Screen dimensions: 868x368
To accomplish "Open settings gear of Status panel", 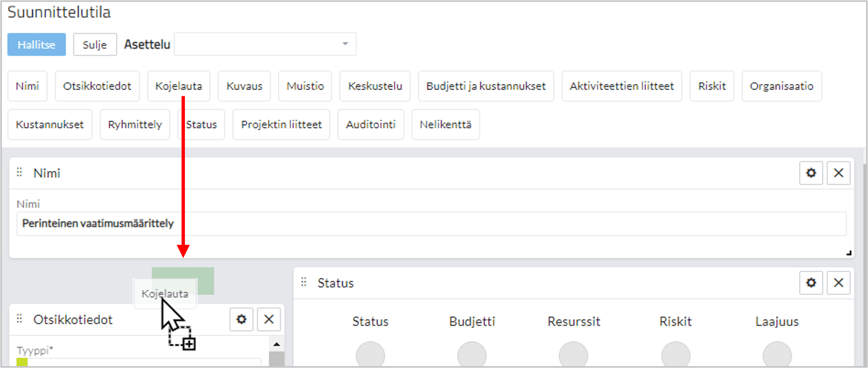I will (811, 283).
